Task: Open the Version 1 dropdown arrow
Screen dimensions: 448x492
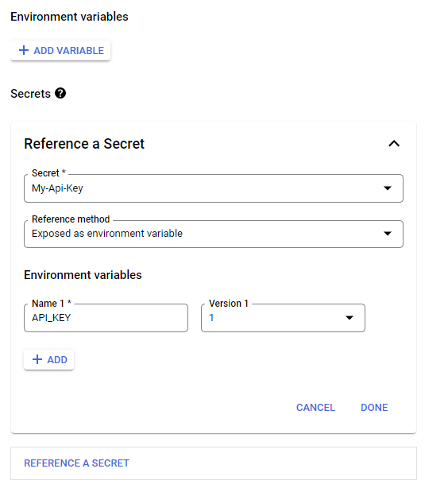Action: pyautogui.click(x=350, y=318)
